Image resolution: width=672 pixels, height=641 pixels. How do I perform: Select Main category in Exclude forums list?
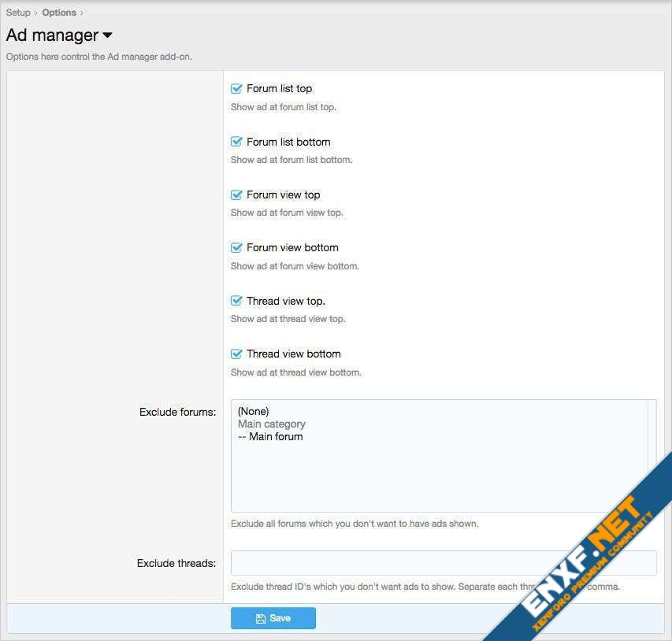pyautogui.click(x=272, y=424)
